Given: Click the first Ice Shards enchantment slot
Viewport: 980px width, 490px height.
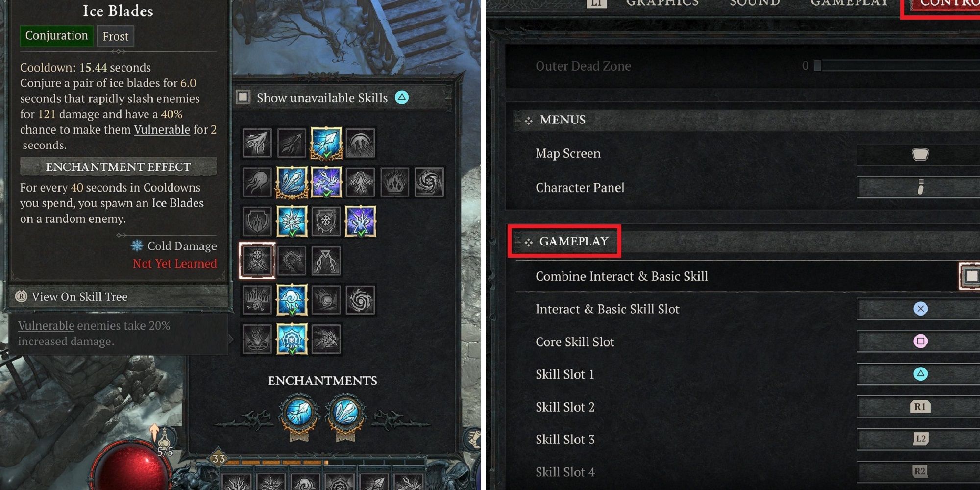Looking at the screenshot, I should (298, 412).
